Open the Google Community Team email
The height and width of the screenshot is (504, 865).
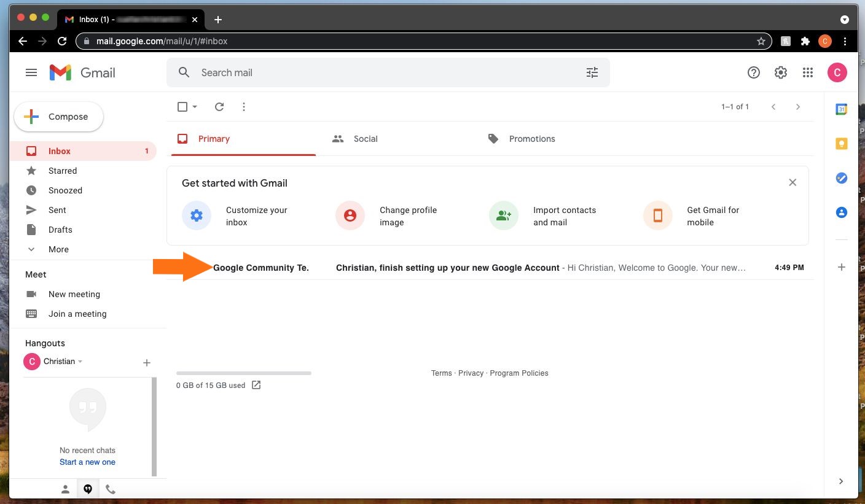coord(490,268)
